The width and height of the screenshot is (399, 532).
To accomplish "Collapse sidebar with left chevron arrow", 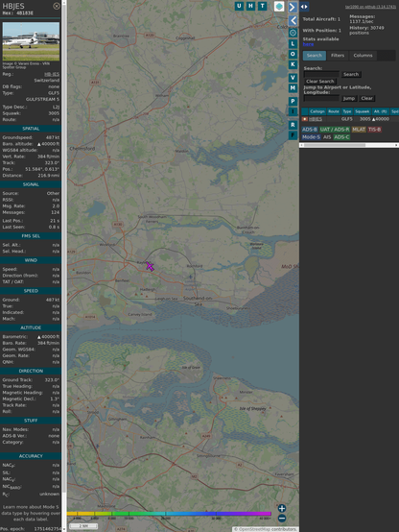I will click(x=293, y=21).
